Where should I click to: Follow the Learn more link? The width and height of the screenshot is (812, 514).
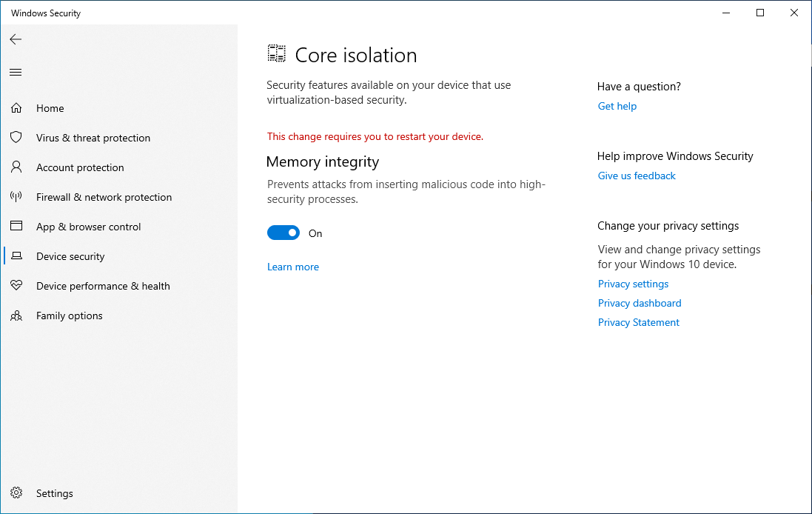click(x=293, y=267)
